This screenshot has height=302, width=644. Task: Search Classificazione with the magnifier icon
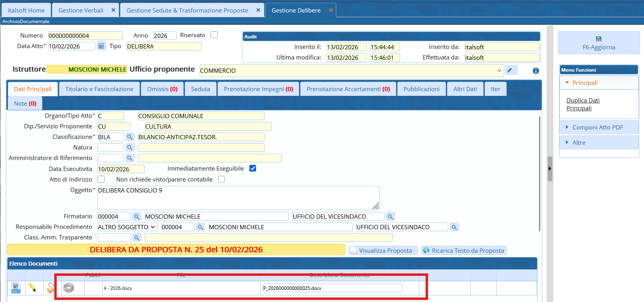click(130, 137)
